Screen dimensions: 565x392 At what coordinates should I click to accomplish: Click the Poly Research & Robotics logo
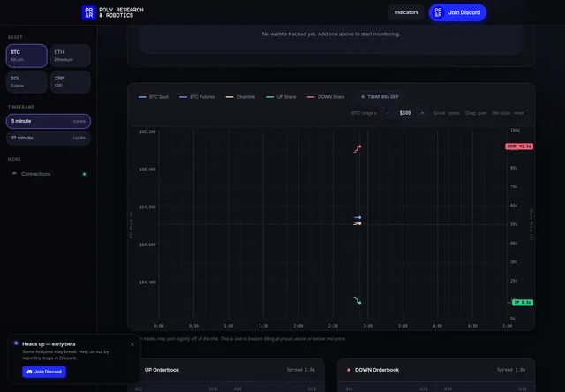point(112,12)
